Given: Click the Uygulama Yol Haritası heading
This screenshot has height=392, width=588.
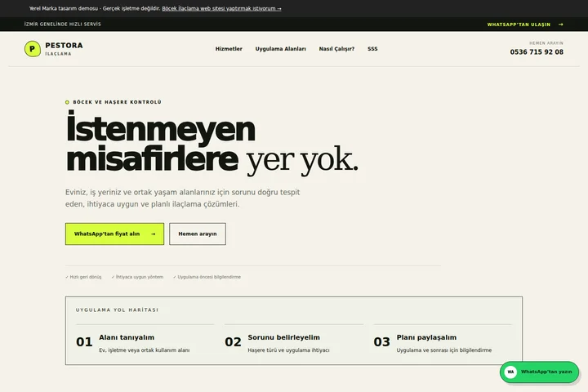Looking at the screenshot, I should tap(117, 310).
